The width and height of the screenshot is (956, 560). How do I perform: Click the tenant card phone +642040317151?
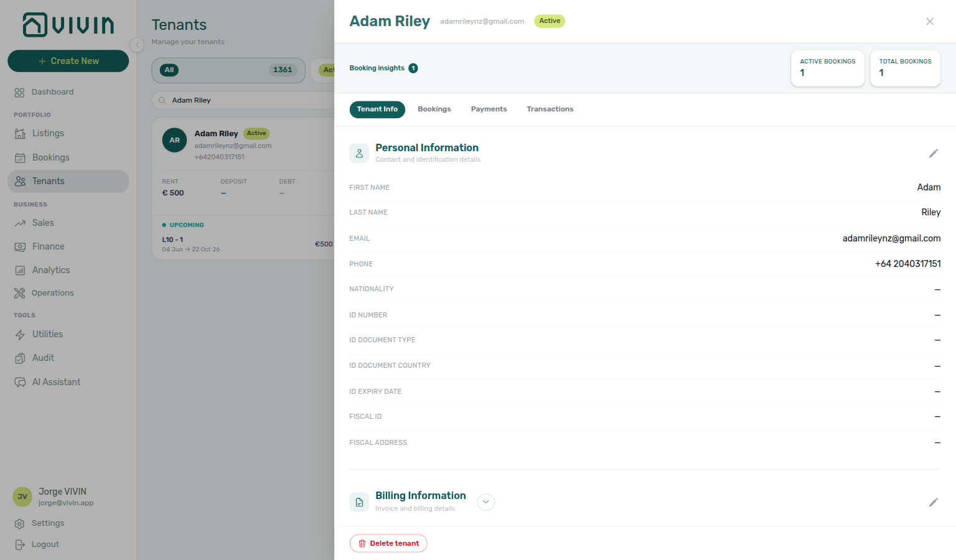pos(219,157)
